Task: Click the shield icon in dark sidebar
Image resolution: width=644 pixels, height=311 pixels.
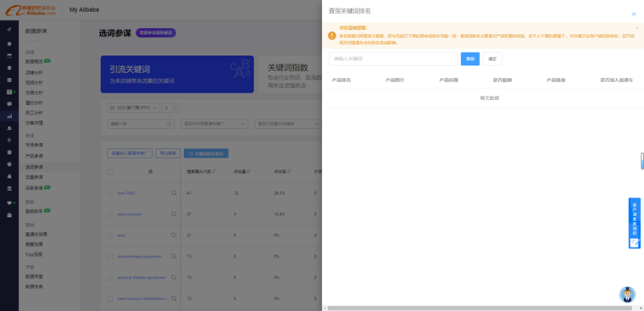Action: click(9, 68)
